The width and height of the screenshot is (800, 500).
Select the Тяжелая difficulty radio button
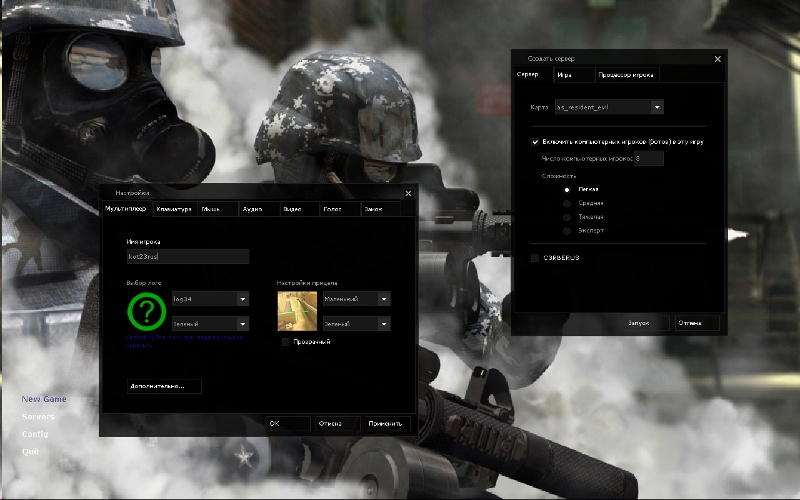567,217
